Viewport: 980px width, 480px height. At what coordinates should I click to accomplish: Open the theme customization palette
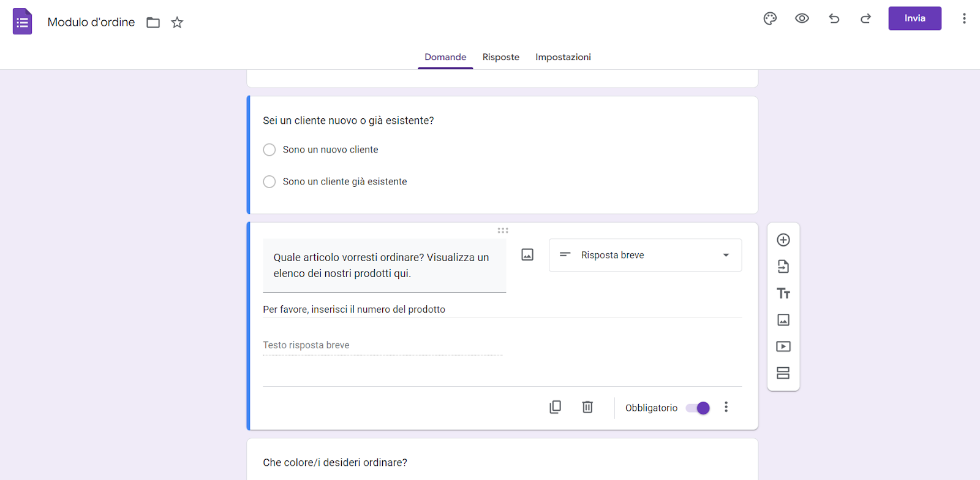[770, 18]
